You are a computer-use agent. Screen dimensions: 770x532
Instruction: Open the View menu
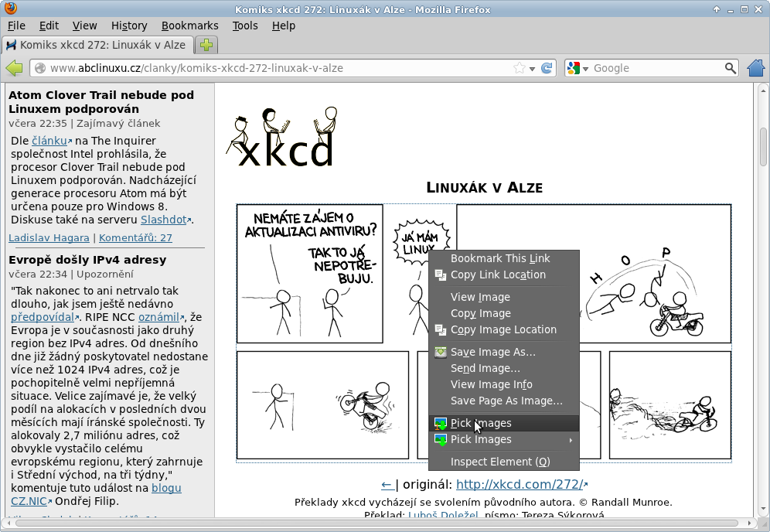tap(84, 26)
